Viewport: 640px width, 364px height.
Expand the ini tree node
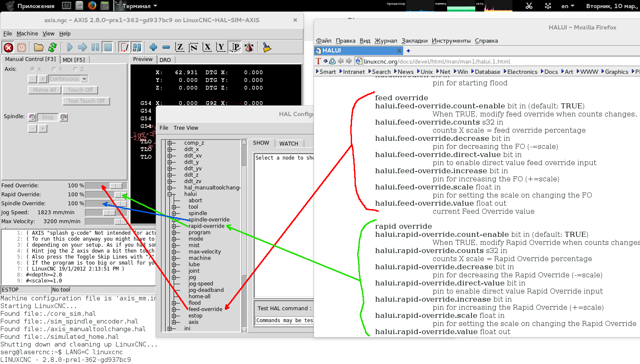[170, 329]
